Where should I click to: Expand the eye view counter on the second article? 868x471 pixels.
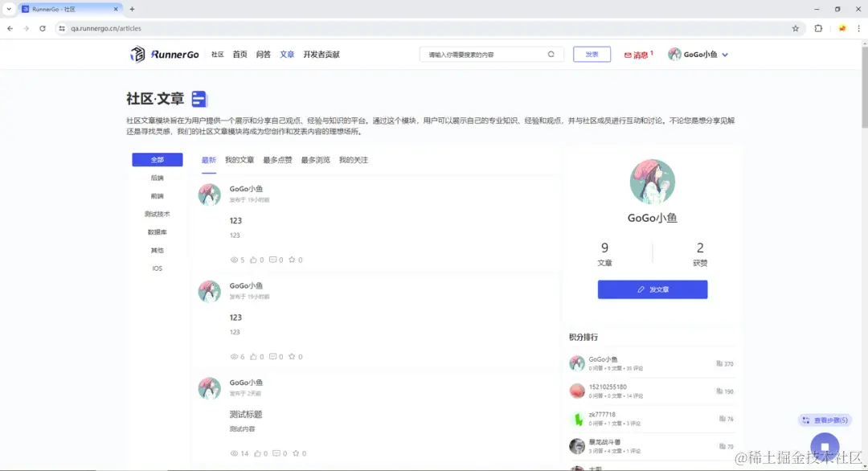233,356
